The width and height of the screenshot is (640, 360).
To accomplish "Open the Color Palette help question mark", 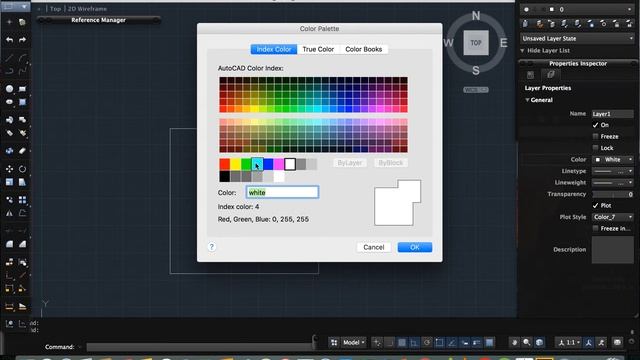I will [x=212, y=247].
